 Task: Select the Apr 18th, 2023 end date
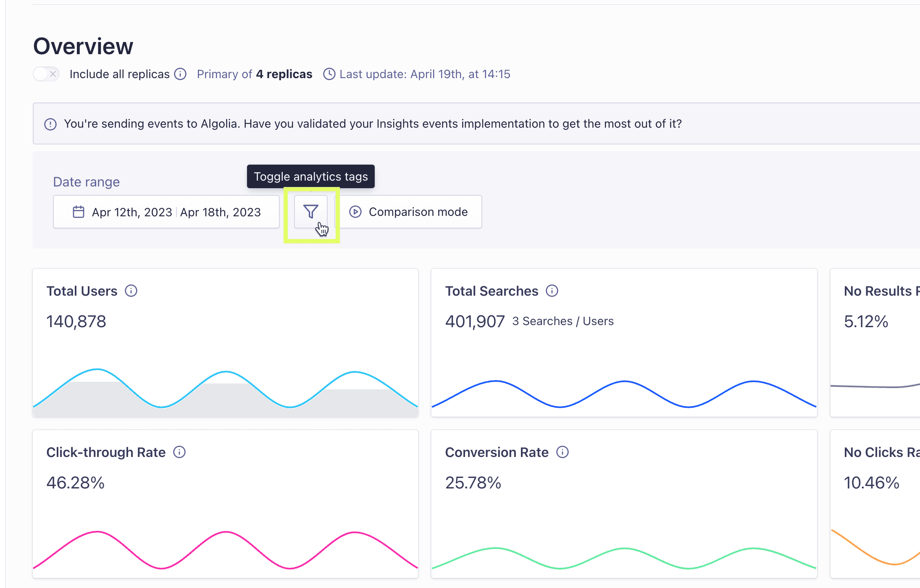pos(221,212)
